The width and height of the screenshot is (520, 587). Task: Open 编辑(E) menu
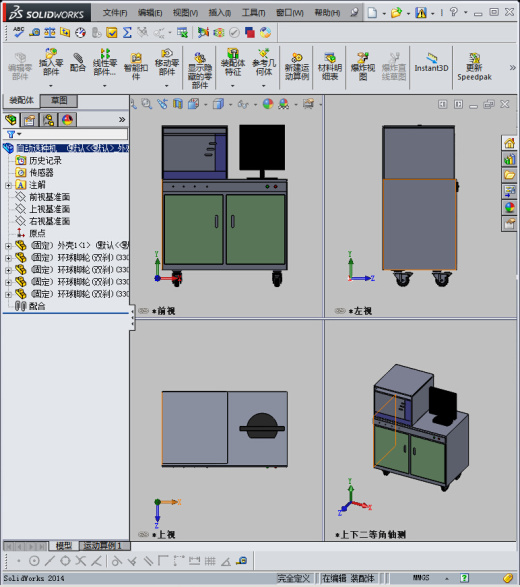[150, 13]
